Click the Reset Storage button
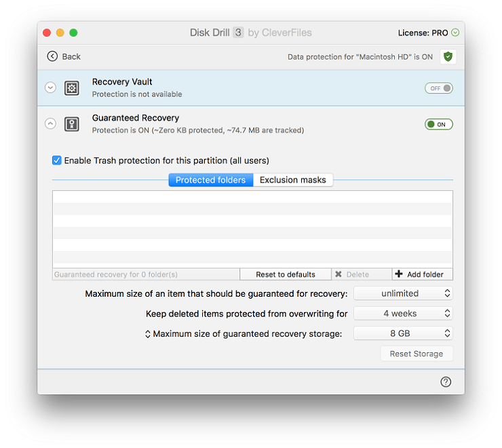 pyautogui.click(x=417, y=354)
